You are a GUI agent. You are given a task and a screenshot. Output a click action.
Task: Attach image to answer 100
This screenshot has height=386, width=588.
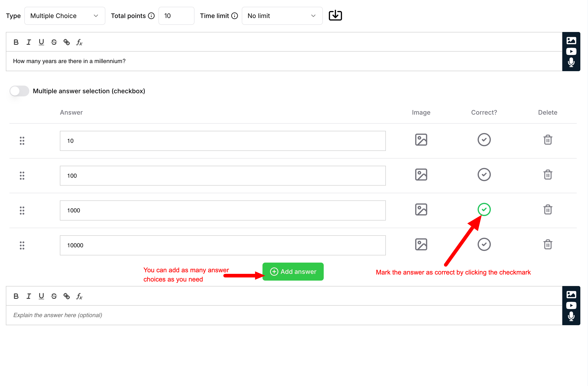coord(421,175)
